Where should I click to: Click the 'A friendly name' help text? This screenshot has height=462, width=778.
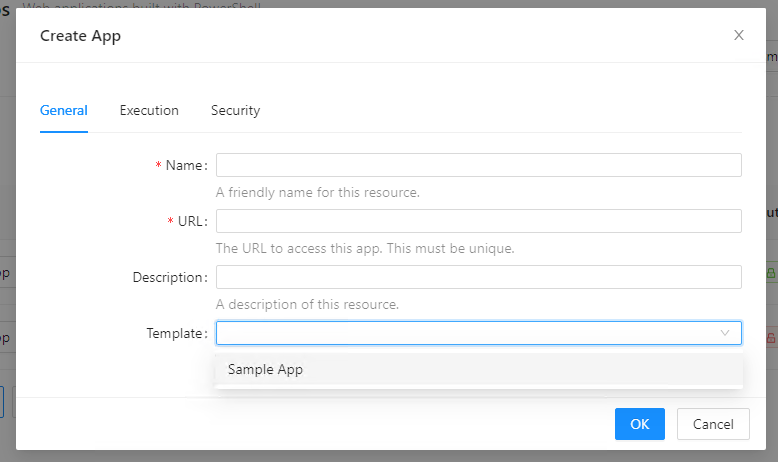(x=318, y=192)
